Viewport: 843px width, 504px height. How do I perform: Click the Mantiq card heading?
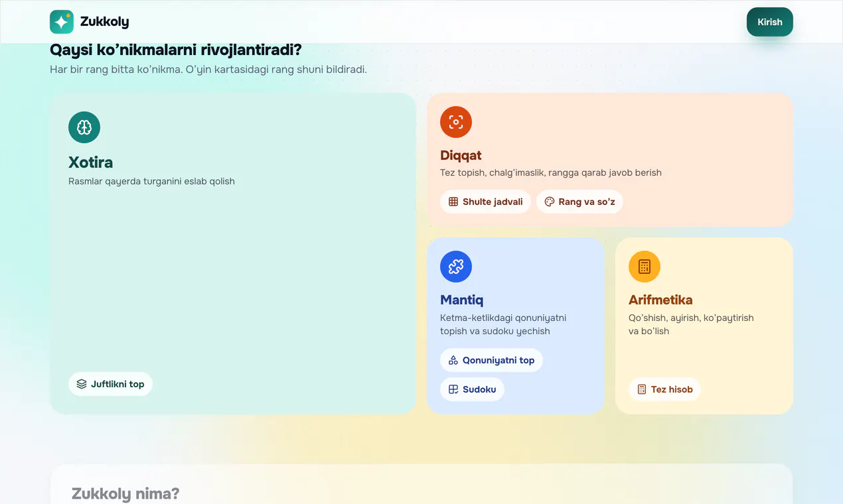461,300
